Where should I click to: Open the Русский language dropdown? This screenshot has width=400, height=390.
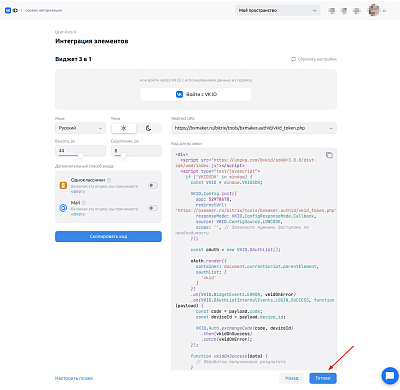[80, 128]
